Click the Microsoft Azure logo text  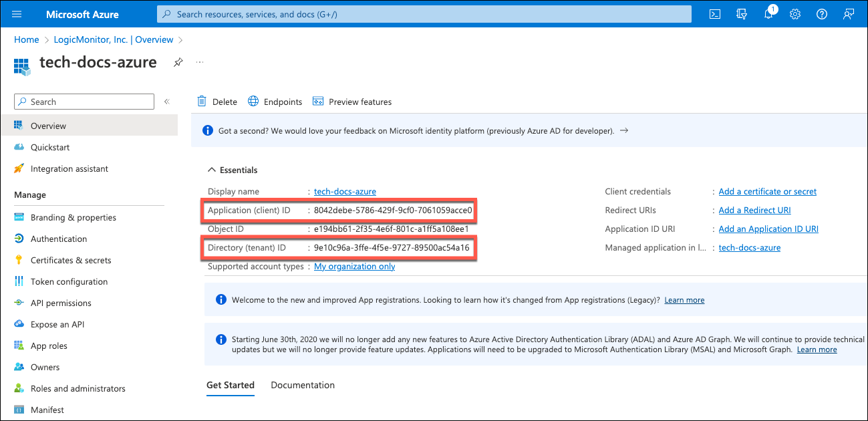82,14
